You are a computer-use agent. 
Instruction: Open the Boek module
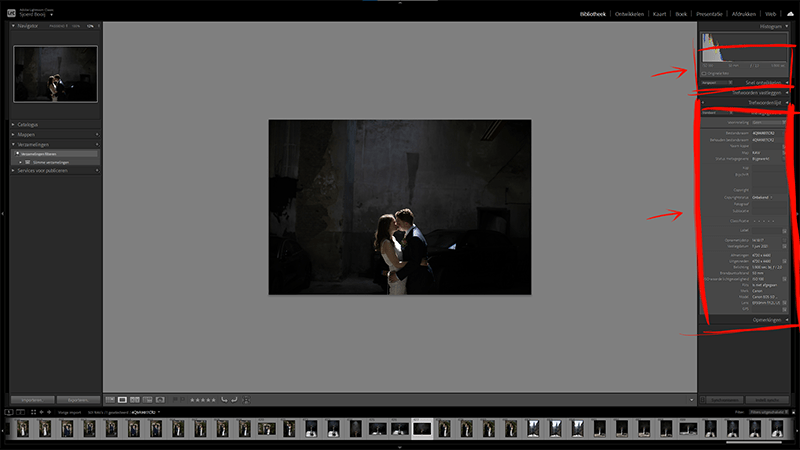click(x=681, y=14)
